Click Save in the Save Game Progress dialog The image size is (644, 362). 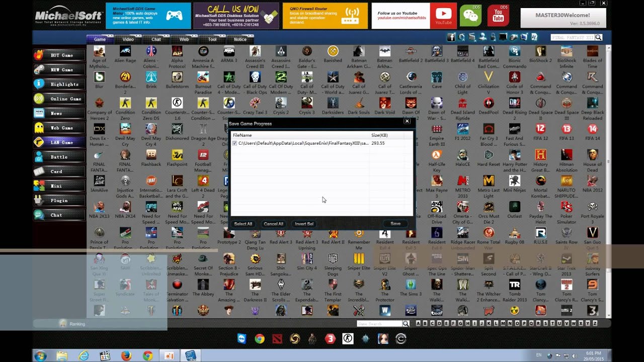(395, 224)
